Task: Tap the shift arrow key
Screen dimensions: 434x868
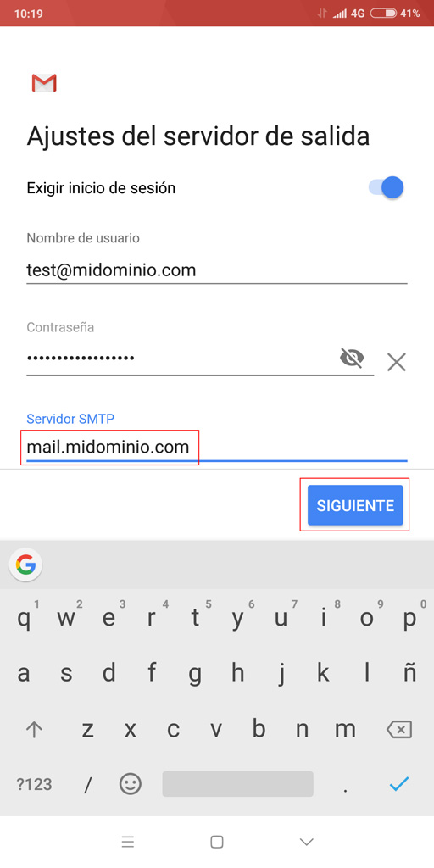Action: click(x=34, y=730)
